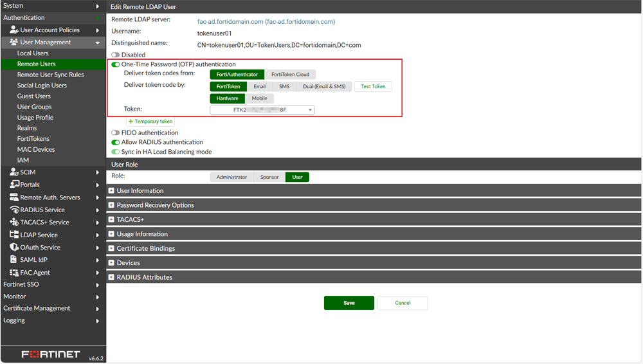This screenshot has height=364, width=643.
Task: Click the SAML IdP icon
Action: [x=14, y=260]
